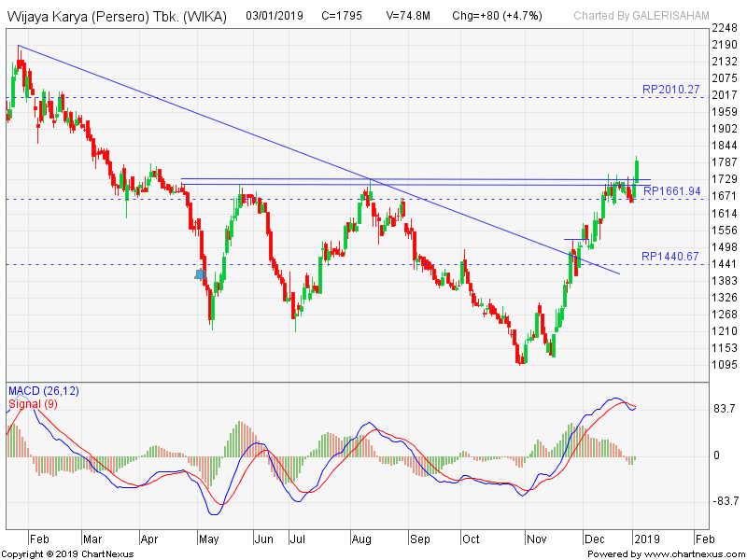Click the 1326 price axis label
747x560 pixels.
tap(725, 297)
